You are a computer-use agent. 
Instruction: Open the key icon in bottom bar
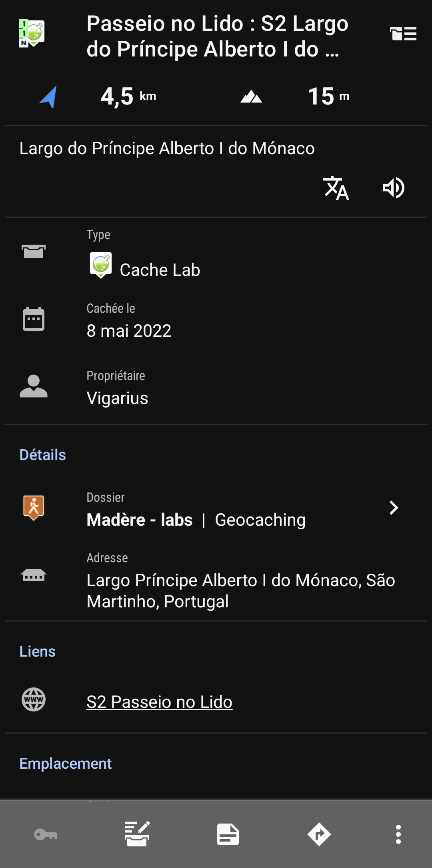(46, 835)
